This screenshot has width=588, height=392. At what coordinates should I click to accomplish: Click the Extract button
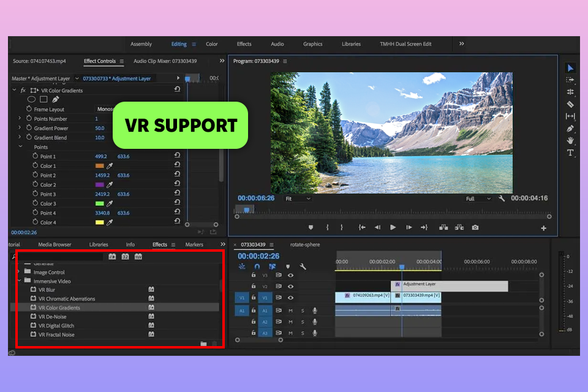coord(459,227)
